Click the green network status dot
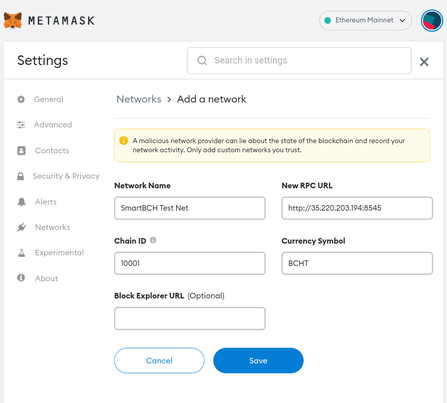Image resolution: width=447 pixels, height=403 pixels. pyautogui.click(x=328, y=20)
